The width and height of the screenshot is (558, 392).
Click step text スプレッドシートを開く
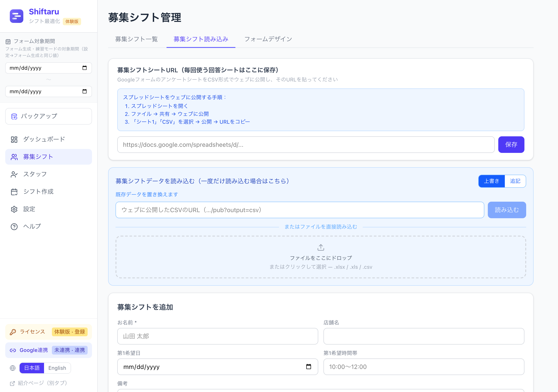tap(160, 106)
